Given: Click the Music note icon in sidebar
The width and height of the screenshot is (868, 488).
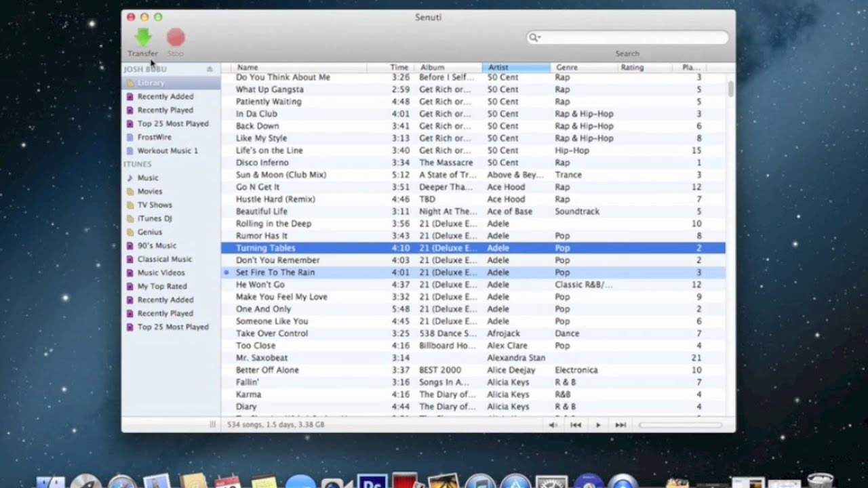Looking at the screenshot, I should (x=130, y=178).
